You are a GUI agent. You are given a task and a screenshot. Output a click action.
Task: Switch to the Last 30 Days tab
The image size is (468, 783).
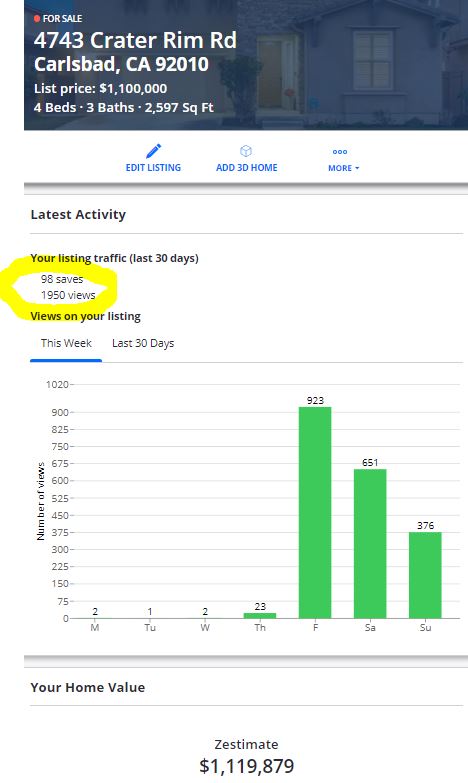click(x=143, y=343)
